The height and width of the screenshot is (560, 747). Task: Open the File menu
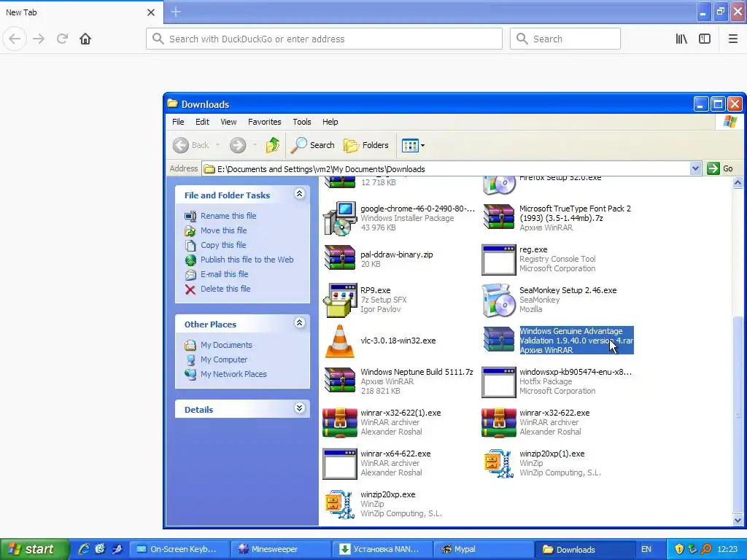click(x=178, y=122)
